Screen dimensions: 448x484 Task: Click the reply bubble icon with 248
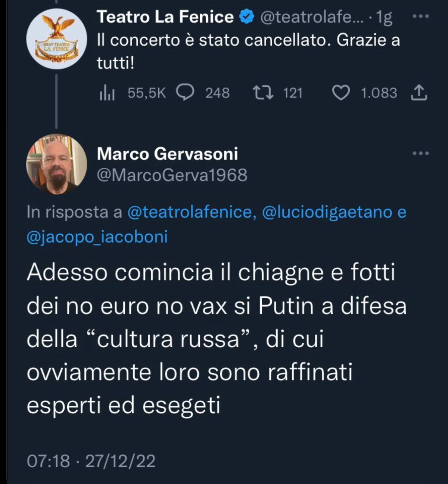185,93
